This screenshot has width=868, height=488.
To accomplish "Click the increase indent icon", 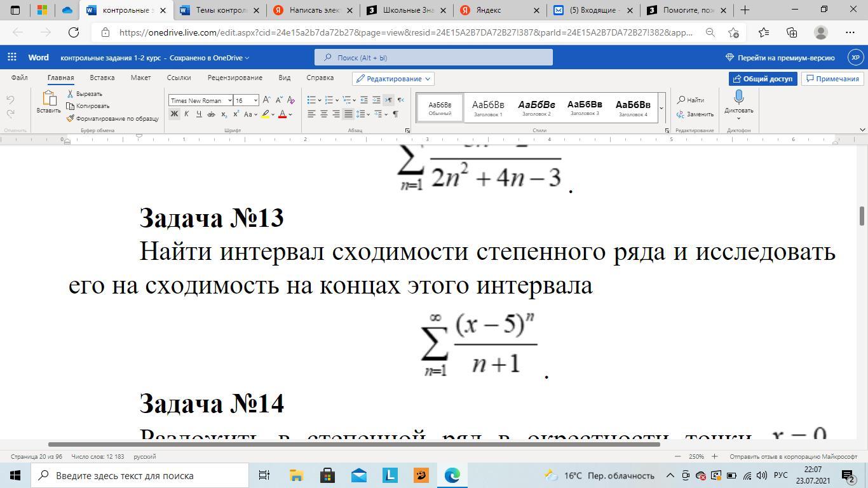I will [x=376, y=100].
